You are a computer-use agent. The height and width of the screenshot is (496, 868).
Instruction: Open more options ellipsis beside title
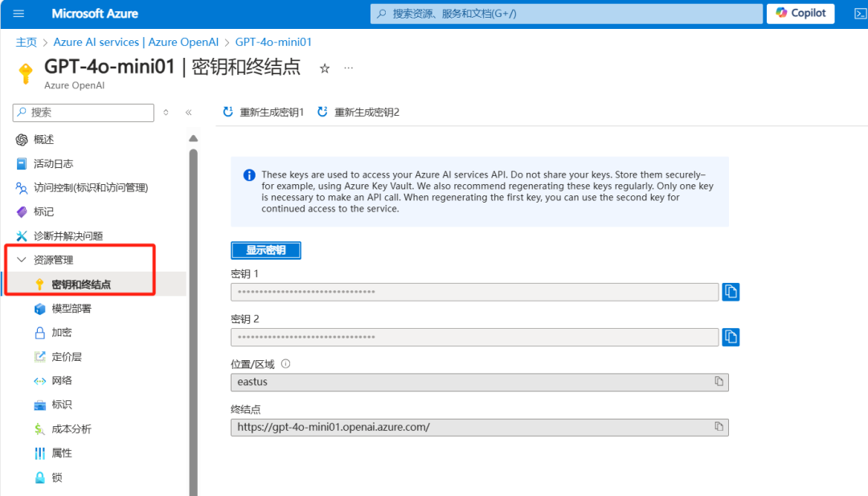[349, 68]
